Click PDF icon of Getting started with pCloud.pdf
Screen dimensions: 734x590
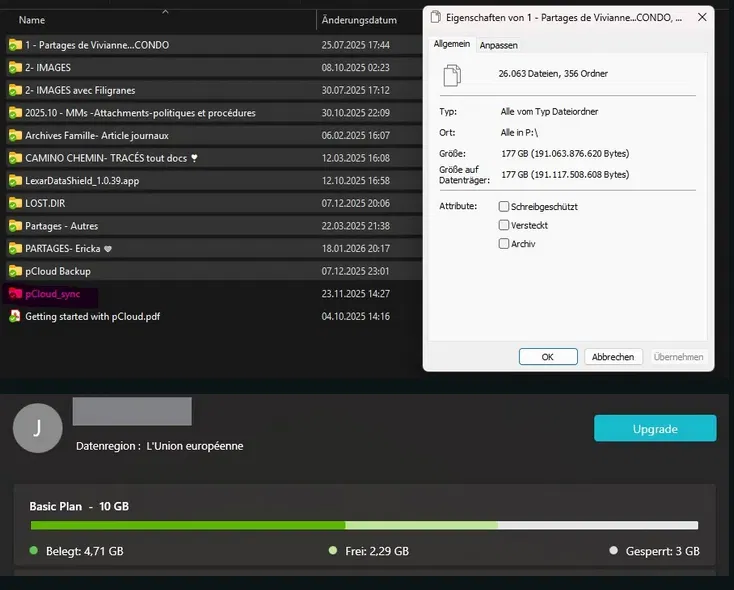[15, 316]
